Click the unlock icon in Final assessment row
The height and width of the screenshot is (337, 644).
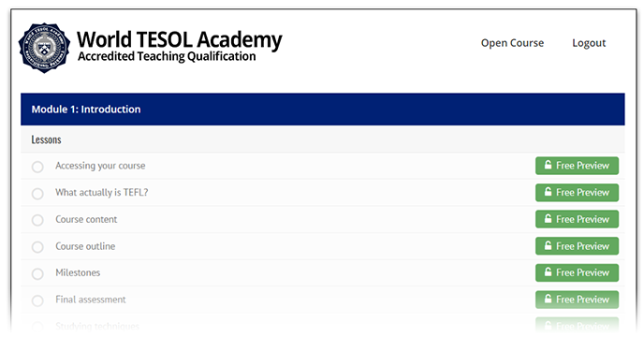point(548,299)
